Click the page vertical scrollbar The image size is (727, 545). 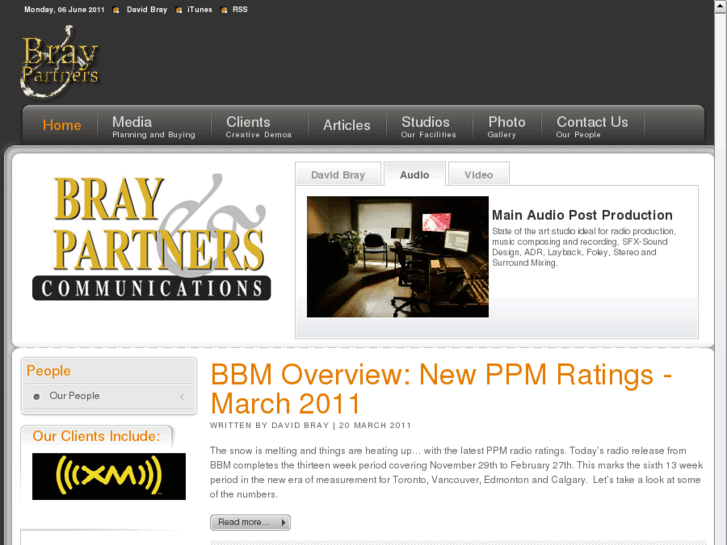[x=721, y=273]
